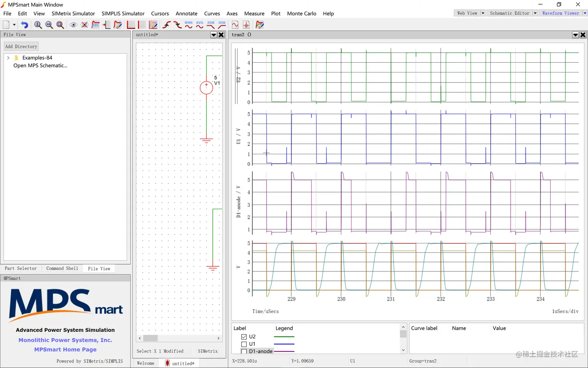Click the green U2 legend line swatch
Image resolution: width=588 pixels, height=368 pixels.
tap(284, 337)
